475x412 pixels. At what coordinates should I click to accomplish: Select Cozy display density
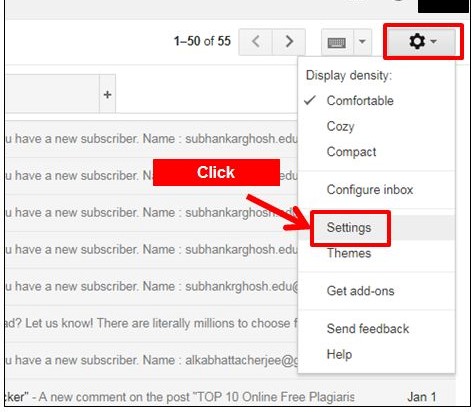pos(340,126)
